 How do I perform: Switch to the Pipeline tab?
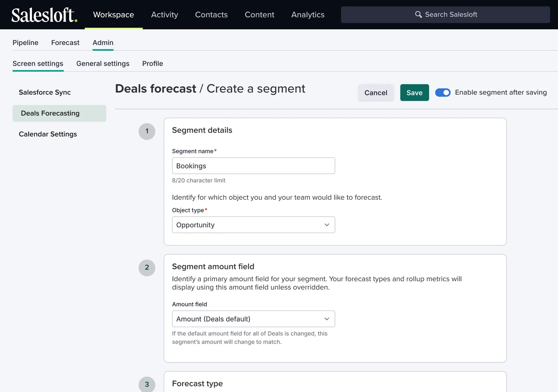(25, 43)
